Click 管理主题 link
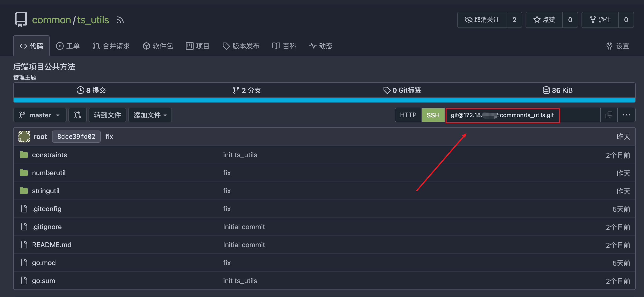 coord(25,78)
